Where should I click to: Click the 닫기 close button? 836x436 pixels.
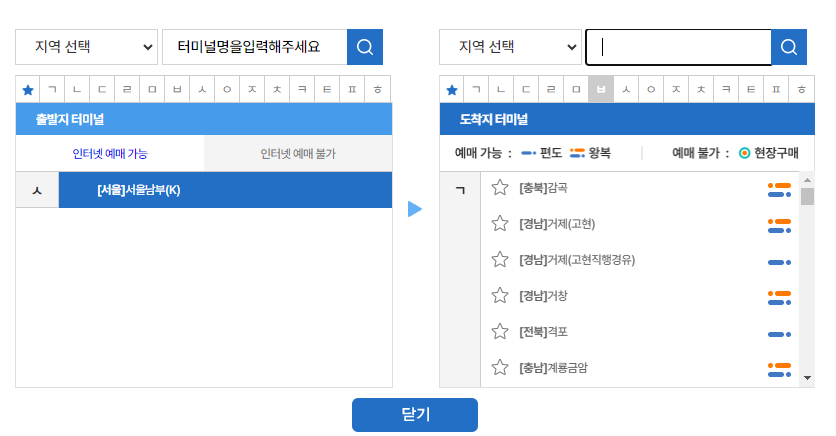[x=415, y=415]
